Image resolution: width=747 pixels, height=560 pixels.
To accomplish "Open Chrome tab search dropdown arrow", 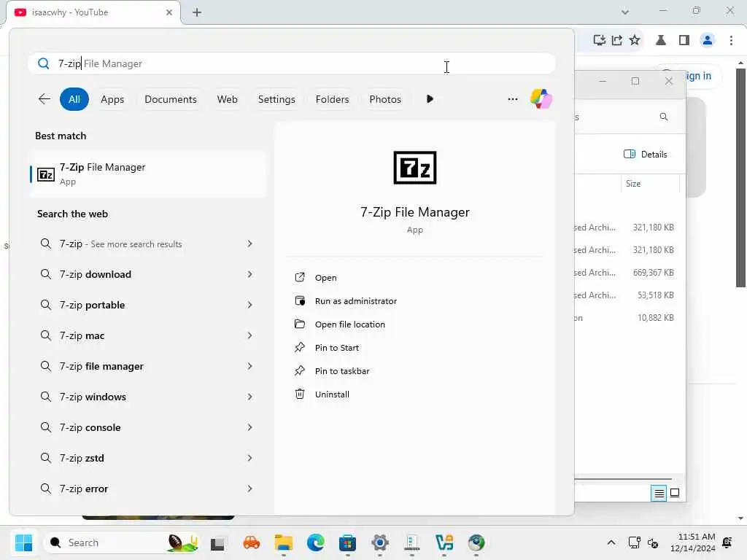I will pyautogui.click(x=625, y=12).
